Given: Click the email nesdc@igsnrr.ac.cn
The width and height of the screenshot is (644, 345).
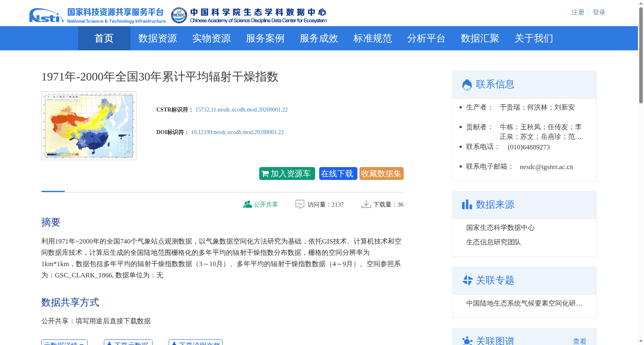Looking at the screenshot, I should (546, 167).
